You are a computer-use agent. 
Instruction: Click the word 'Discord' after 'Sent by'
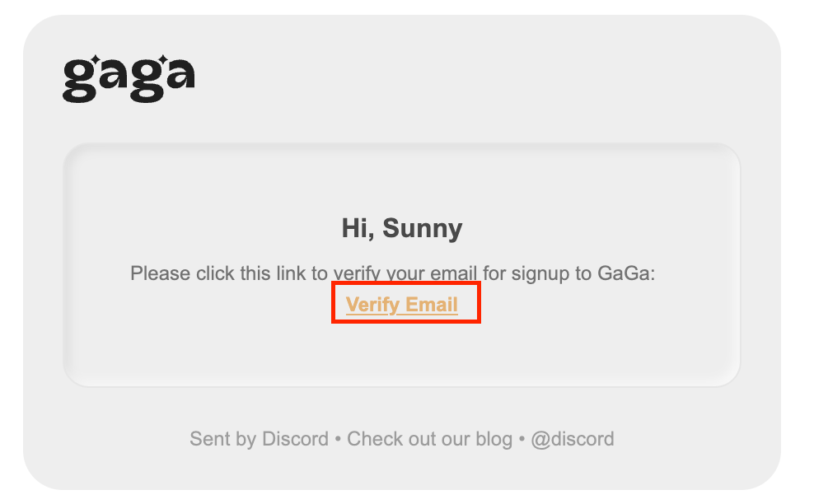295,439
